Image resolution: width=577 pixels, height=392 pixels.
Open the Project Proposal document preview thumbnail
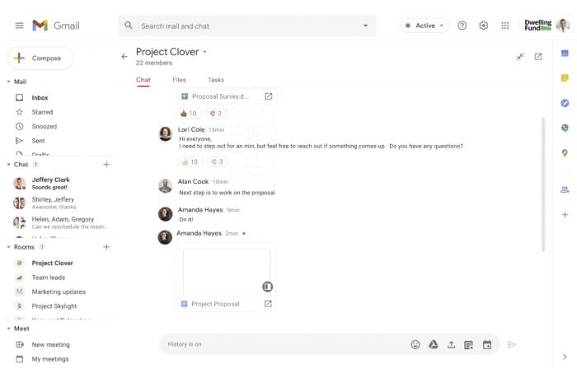pyautogui.click(x=227, y=272)
